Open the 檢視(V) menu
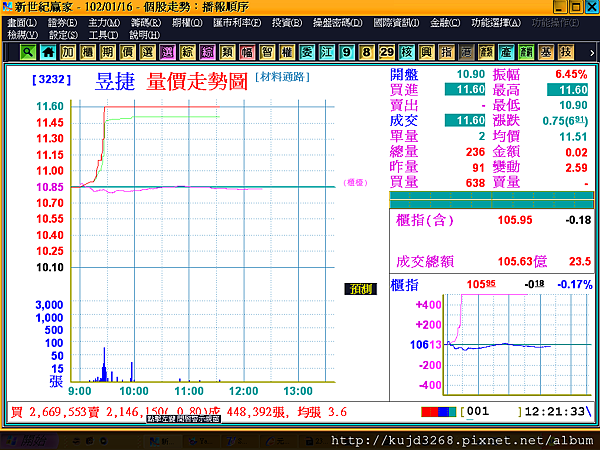 coord(23,35)
